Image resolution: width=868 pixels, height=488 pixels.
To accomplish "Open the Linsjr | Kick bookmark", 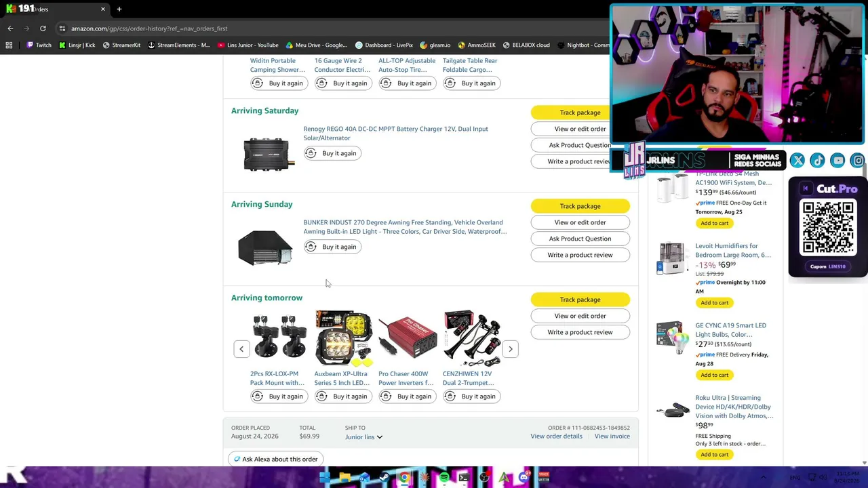I will pos(77,45).
